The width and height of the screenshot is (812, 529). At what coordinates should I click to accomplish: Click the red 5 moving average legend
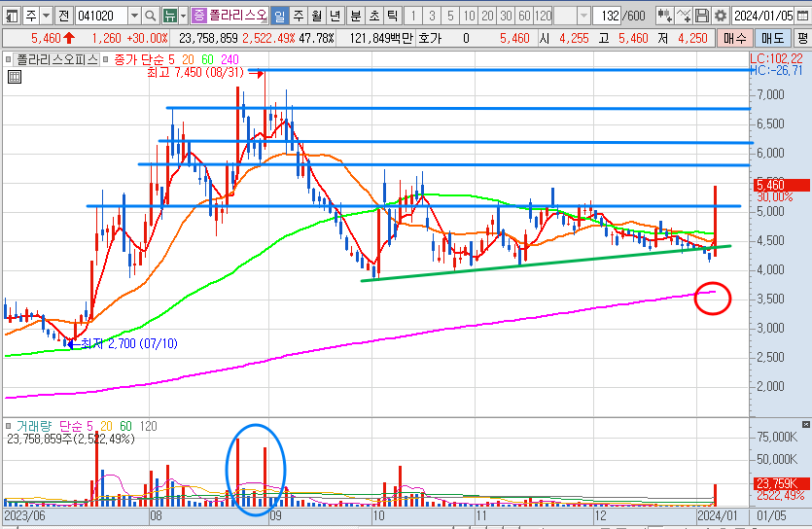(x=171, y=59)
